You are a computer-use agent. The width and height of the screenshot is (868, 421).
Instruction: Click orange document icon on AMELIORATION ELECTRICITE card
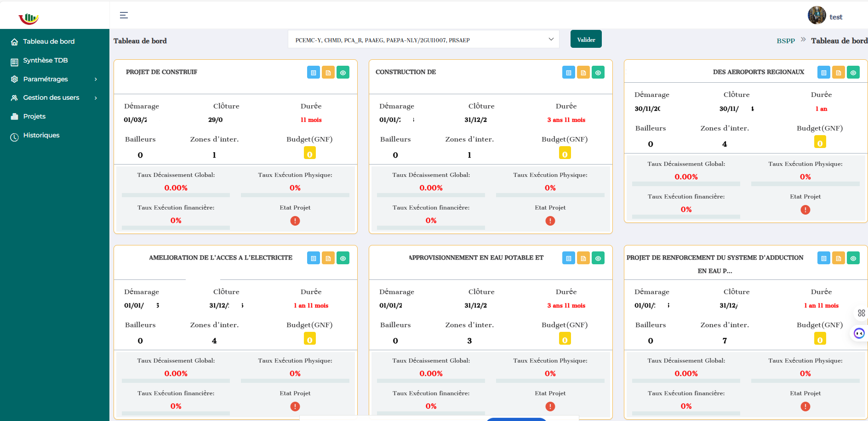tap(328, 258)
